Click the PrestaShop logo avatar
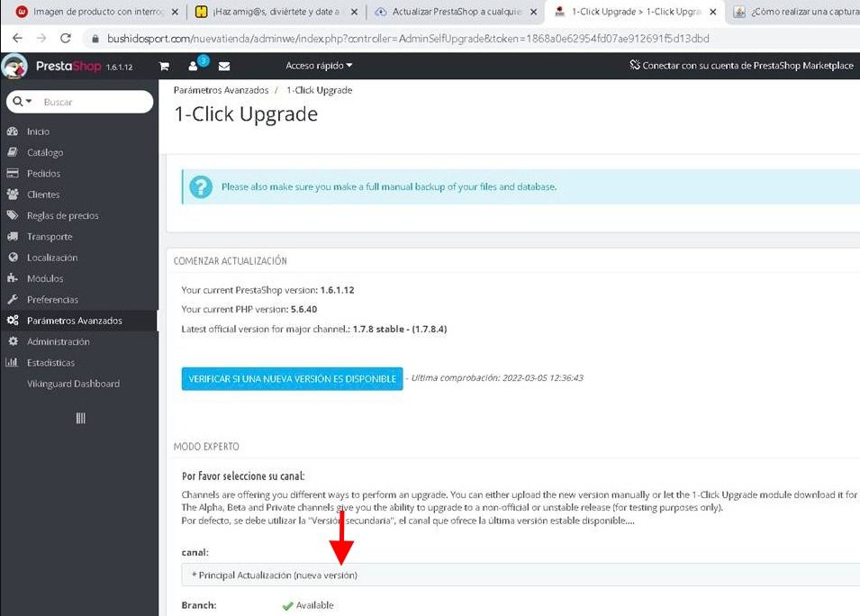Viewport: 860px width, 616px height. point(14,67)
